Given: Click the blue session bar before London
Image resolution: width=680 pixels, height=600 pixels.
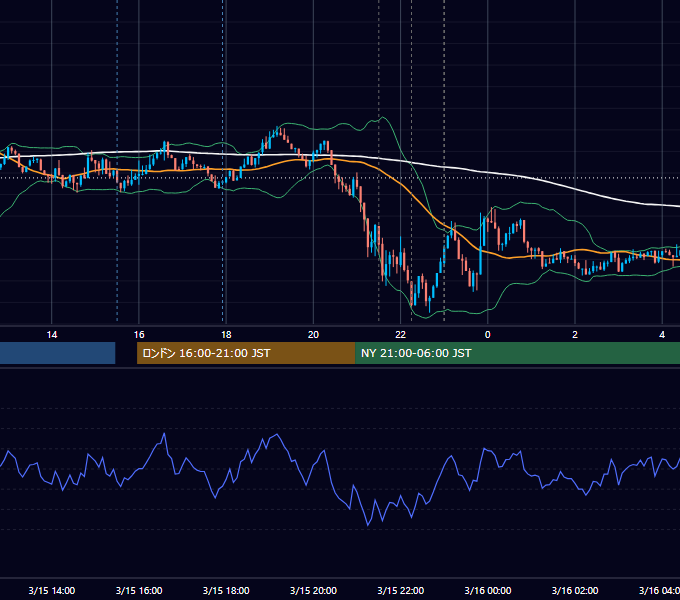Looking at the screenshot, I should pos(58,353).
